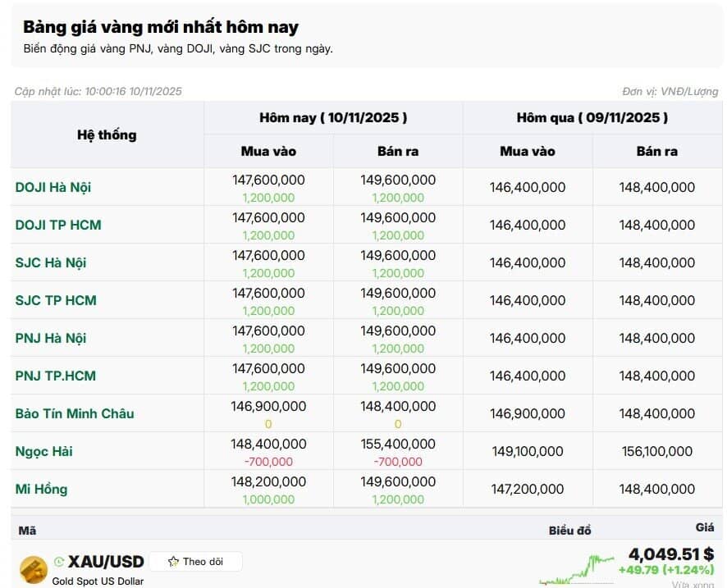Click the change +49.79 (+1.24%)
Screen dimensions: 727x588
[x=666, y=570]
